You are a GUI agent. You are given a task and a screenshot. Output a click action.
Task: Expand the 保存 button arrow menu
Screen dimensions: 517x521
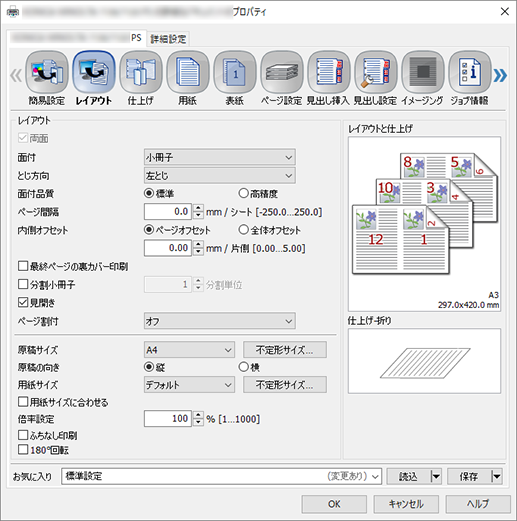tap(496, 476)
